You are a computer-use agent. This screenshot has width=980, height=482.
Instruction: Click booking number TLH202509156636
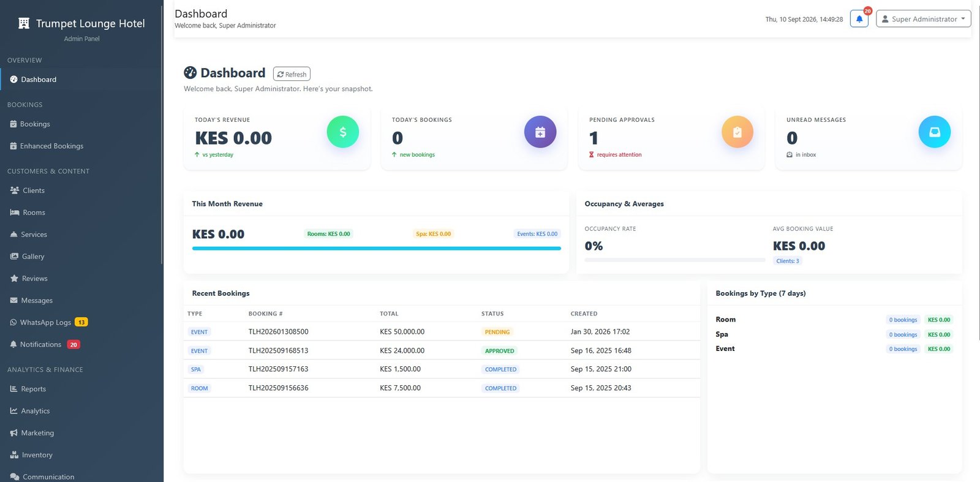[279, 388]
